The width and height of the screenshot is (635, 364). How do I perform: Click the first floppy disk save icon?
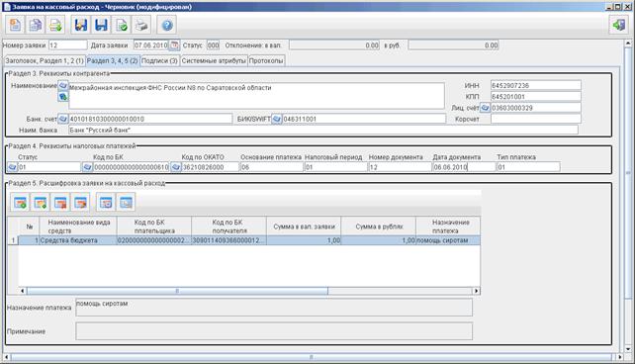(x=80, y=25)
